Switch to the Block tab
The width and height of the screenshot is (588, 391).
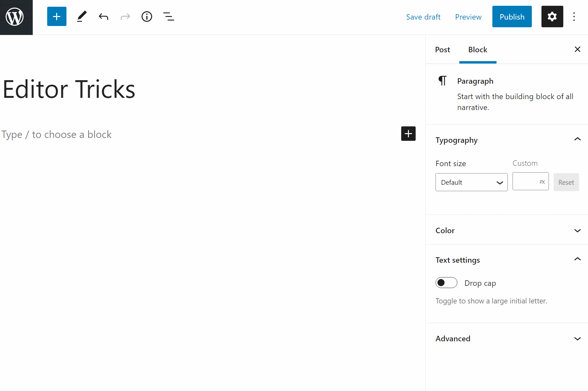click(x=477, y=50)
